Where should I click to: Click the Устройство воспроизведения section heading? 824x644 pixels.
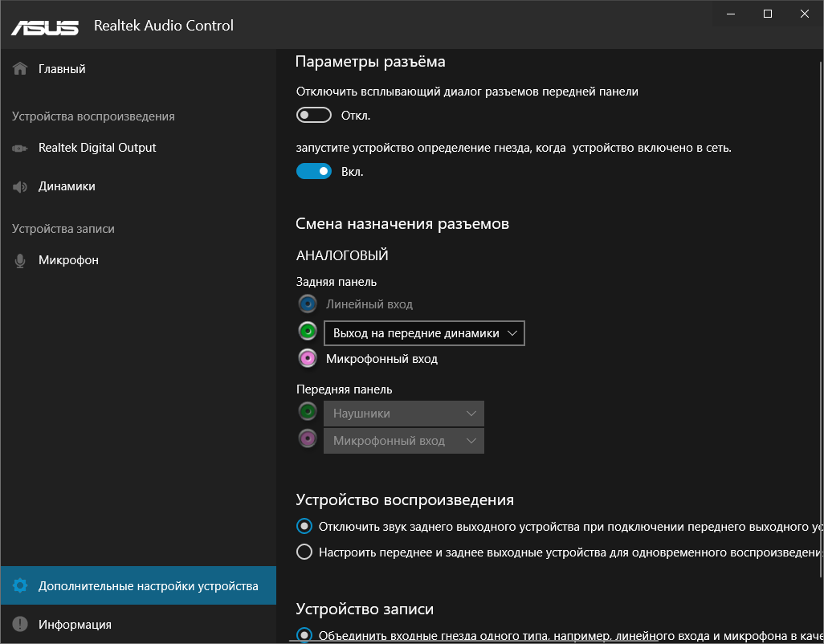click(405, 499)
